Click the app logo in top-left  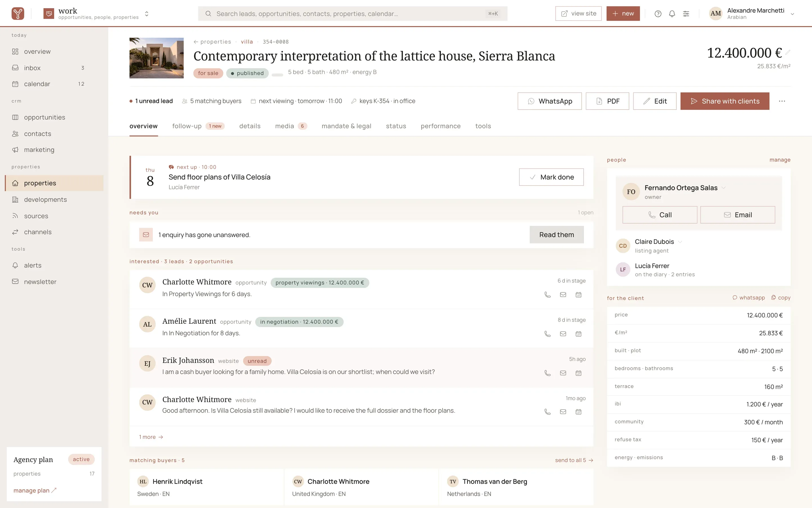pyautogui.click(x=18, y=14)
